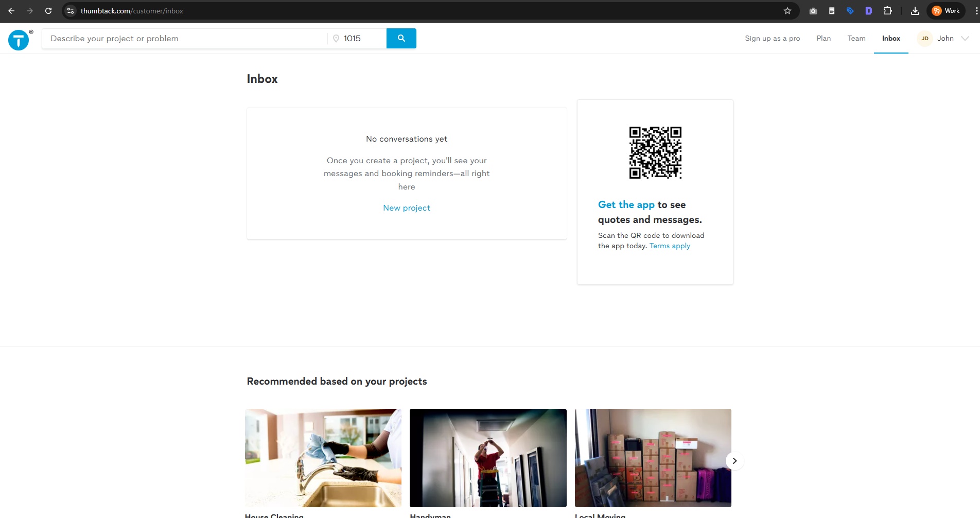980x518 pixels.
Task: Open site information icon in address bar
Action: [x=71, y=11]
